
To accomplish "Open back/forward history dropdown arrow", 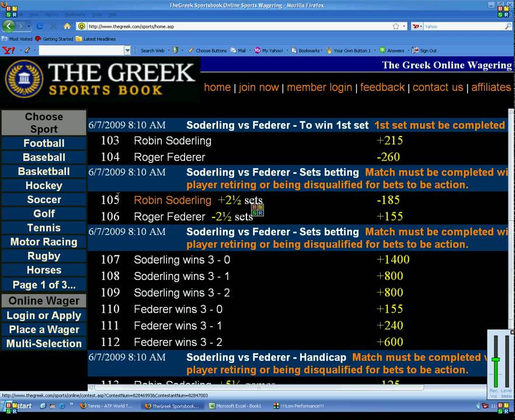I will pos(29,26).
